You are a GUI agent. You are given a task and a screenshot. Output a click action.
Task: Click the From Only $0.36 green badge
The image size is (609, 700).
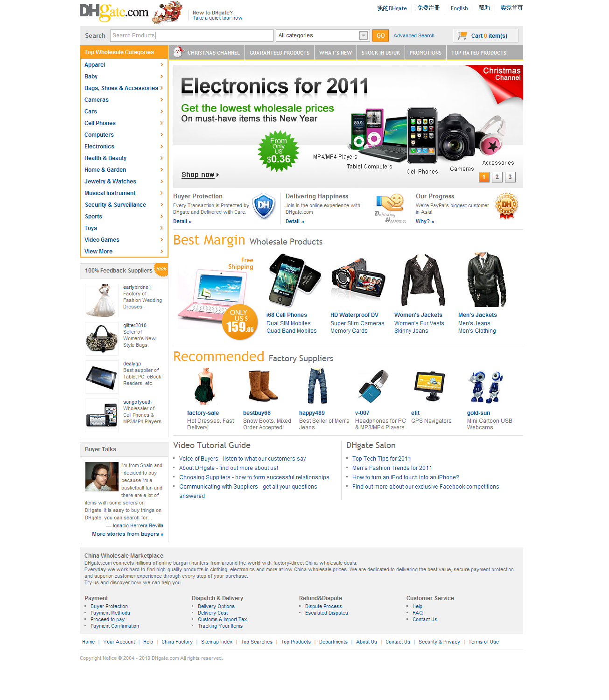(x=279, y=151)
